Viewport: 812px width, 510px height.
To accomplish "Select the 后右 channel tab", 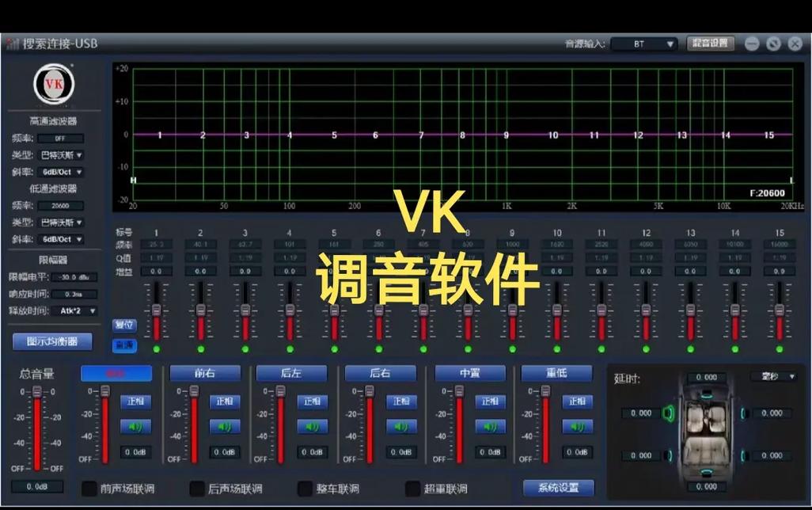I will point(382,372).
